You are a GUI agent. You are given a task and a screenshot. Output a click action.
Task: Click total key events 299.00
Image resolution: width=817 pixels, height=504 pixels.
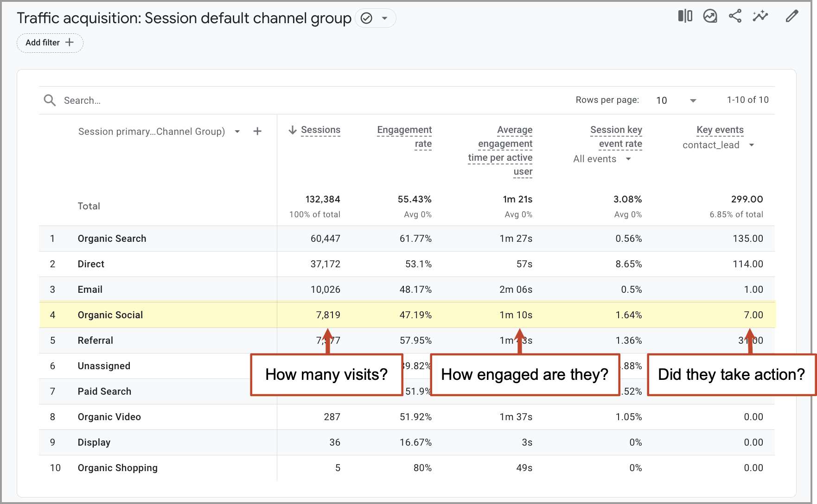[747, 199]
